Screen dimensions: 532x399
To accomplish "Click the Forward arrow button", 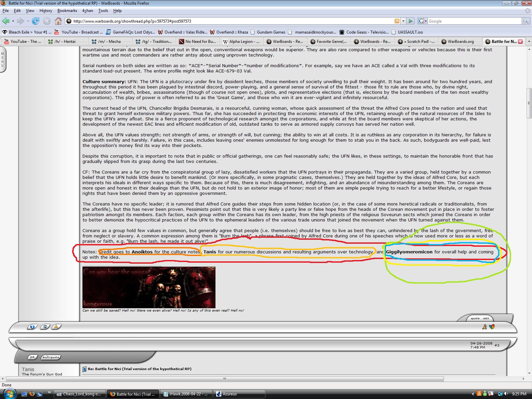I will point(21,21).
